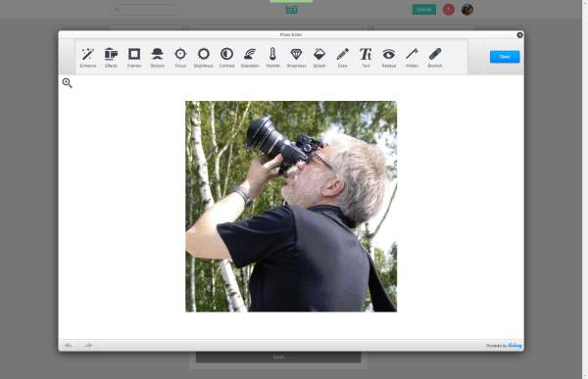Undo the last edit with back arrow
The width and height of the screenshot is (588, 379).
(x=69, y=346)
